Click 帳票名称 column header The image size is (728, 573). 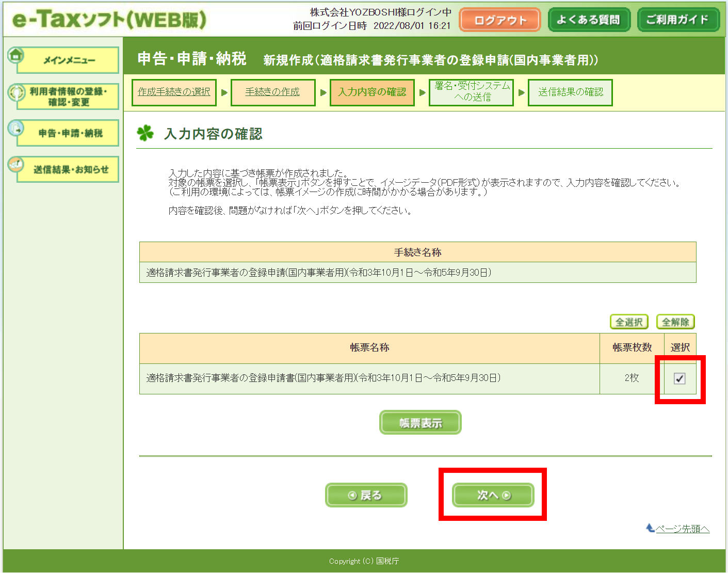tap(369, 348)
